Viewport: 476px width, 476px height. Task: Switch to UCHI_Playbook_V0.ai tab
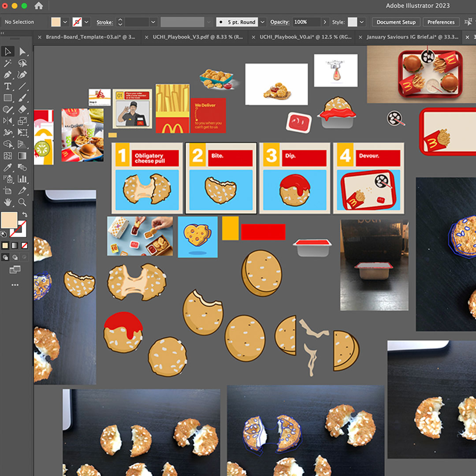[305, 37]
